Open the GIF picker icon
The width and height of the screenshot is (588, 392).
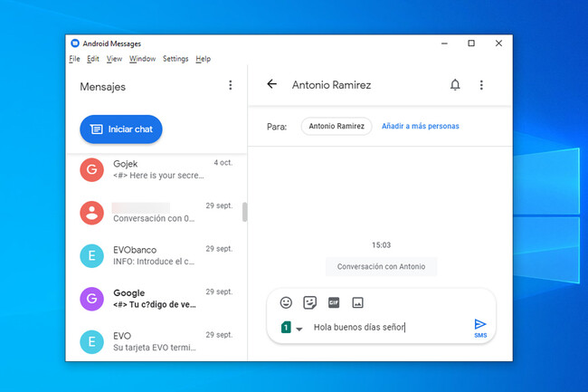pyautogui.click(x=334, y=302)
